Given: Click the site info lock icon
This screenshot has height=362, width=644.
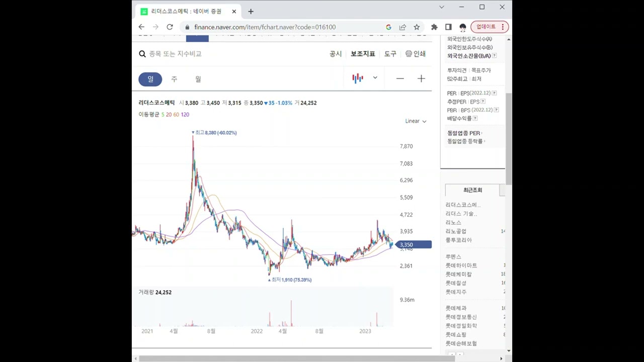Looking at the screenshot, I should point(188,27).
